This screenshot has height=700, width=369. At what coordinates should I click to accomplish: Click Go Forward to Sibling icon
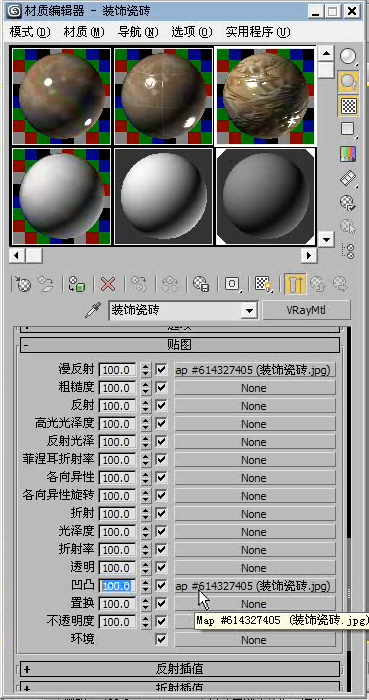[340, 284]
